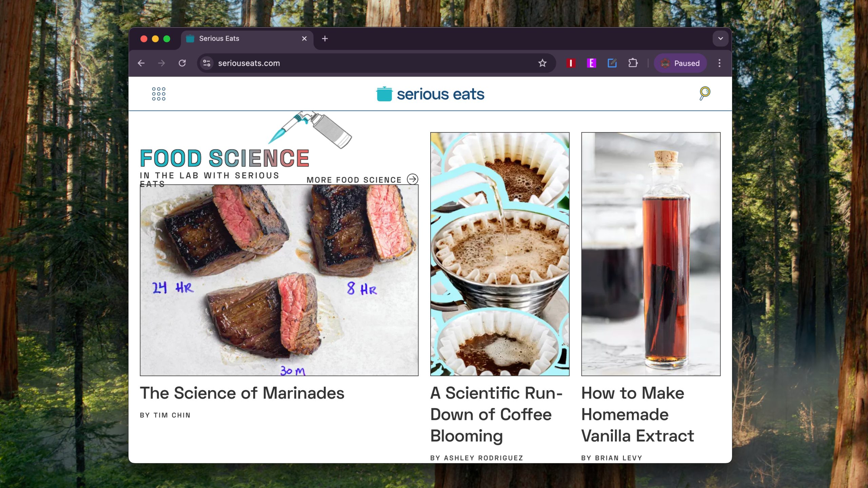The height and width of the screenshot is (488, 868).
Task: Open the Extensions puzzle piece icon
Action: (633, 63)
